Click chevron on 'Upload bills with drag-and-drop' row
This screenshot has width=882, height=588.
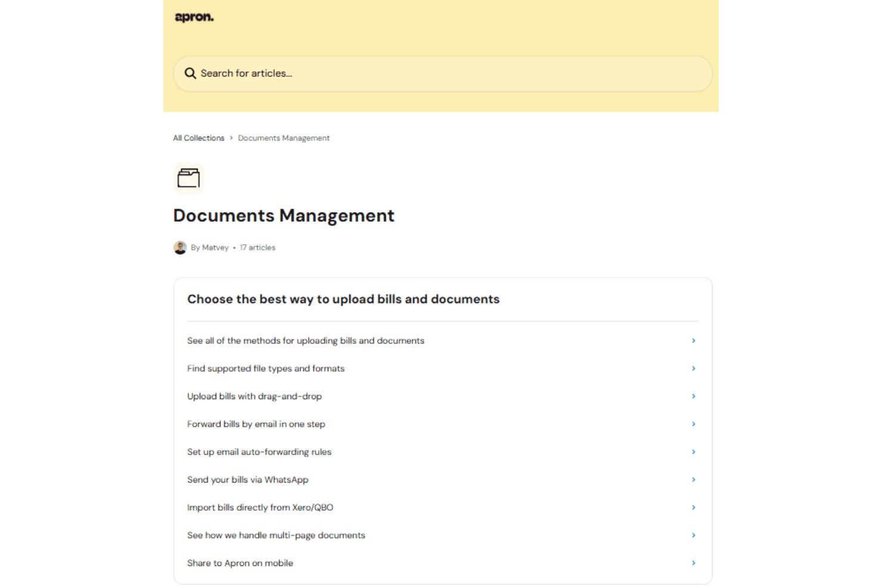tap(694, 396)
